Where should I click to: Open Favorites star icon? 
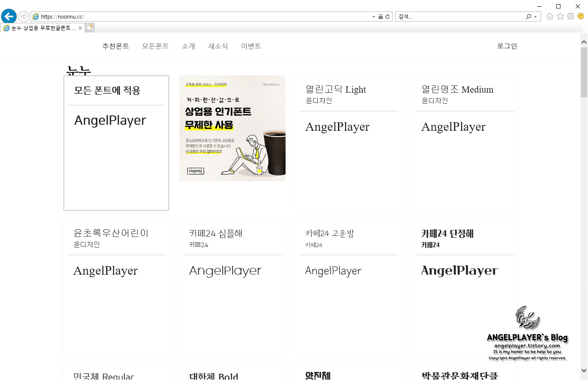pos(560,16)
